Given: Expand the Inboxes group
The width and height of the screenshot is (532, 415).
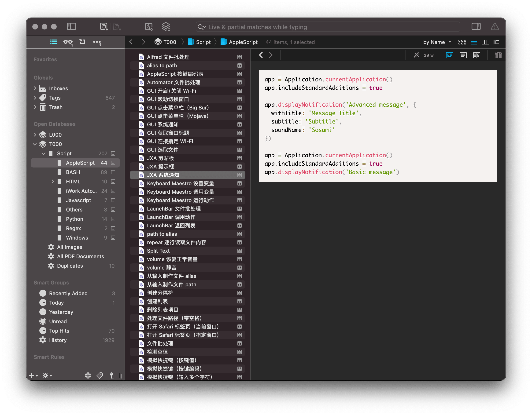Looking at the screenshot, I should pyautogui.click(x=35, y=88).
